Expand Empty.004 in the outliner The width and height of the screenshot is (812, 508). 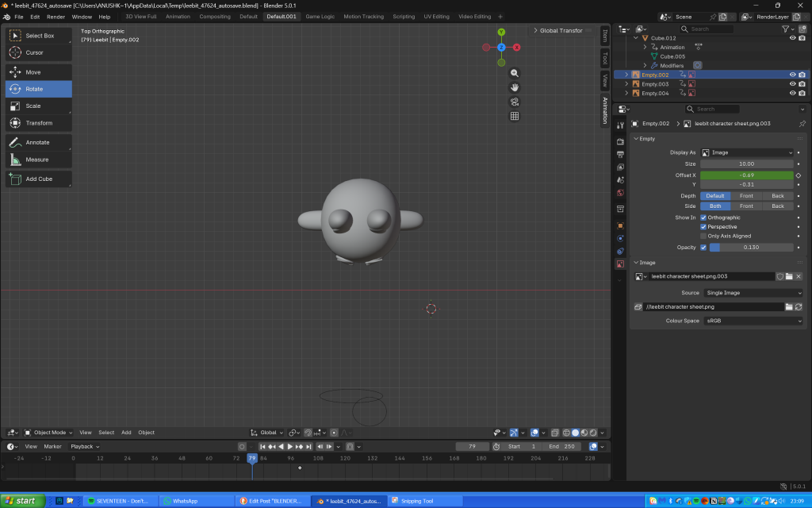626,93
